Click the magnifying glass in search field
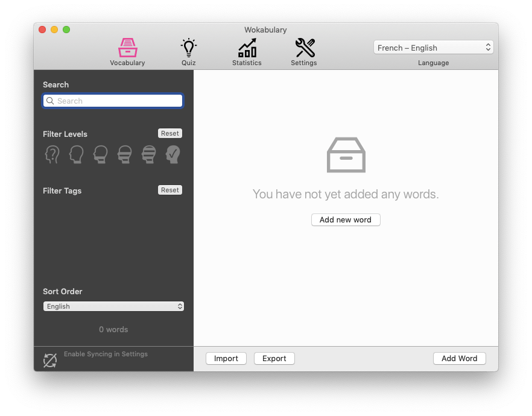This screenshot has width=532, height=416. point(50,101)
